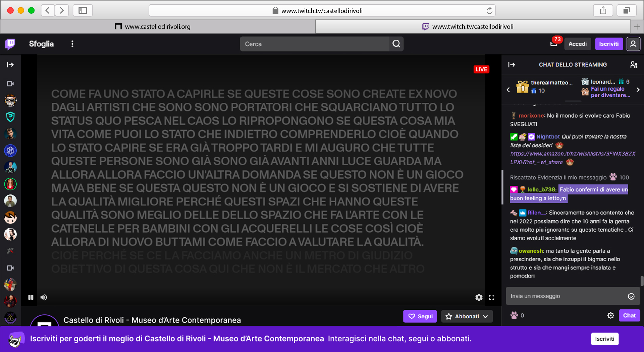Open the notifications inbox with badge 73

coord(554,44)
